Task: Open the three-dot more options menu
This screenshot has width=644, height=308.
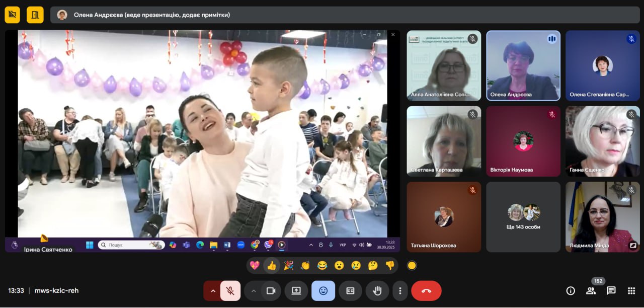Action: tap(400, 290)
